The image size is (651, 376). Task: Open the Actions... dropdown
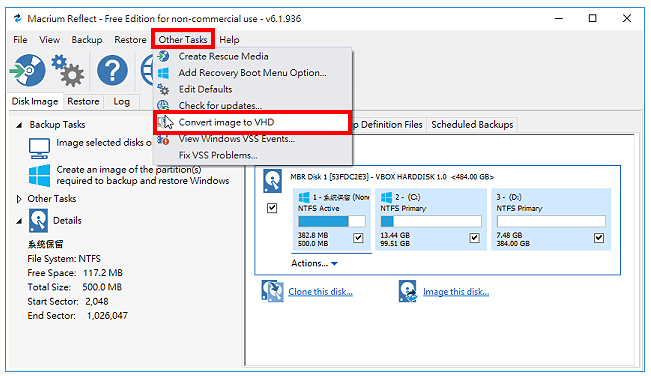click(x=314, y=263)
